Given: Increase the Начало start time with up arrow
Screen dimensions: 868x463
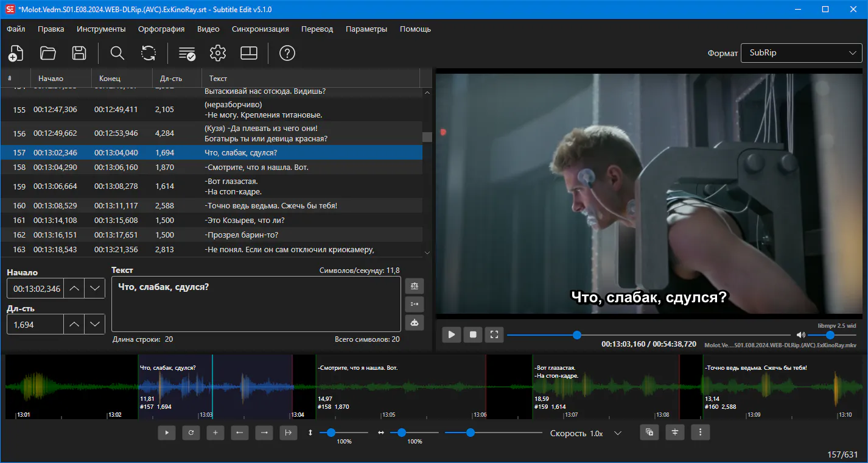Looking at the screenshot, I should 74,288.
